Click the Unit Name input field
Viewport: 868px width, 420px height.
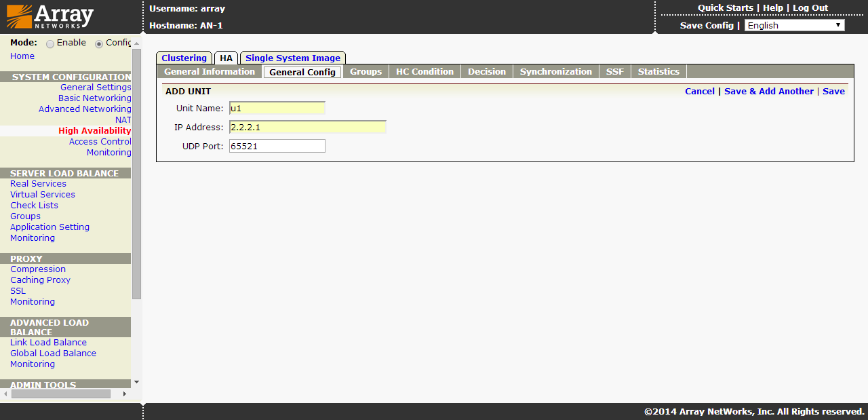pos(277,108)
